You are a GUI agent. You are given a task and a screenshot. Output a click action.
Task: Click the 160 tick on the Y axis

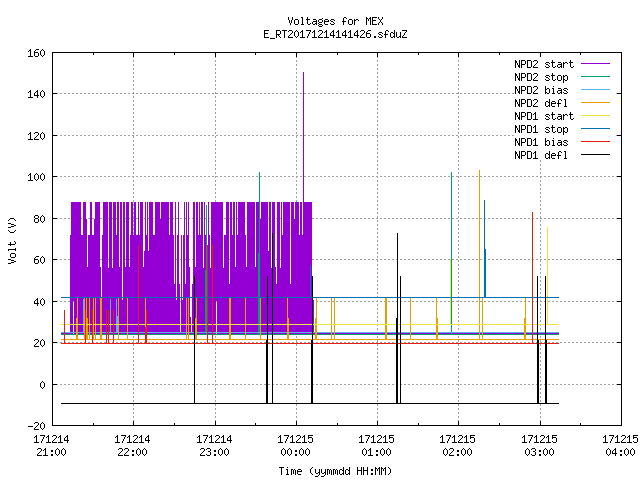pyautogui.click(x=36, y=53)
